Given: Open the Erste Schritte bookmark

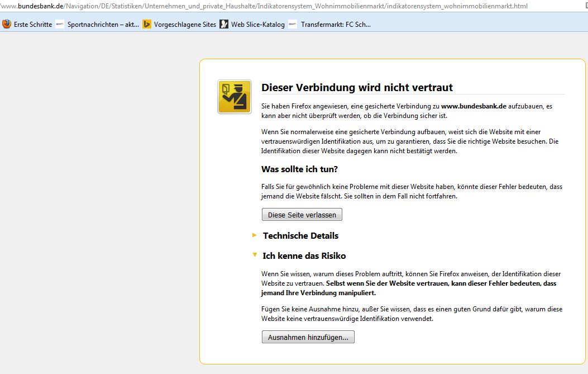Looking at the screenshot, I should click(33, 25).
